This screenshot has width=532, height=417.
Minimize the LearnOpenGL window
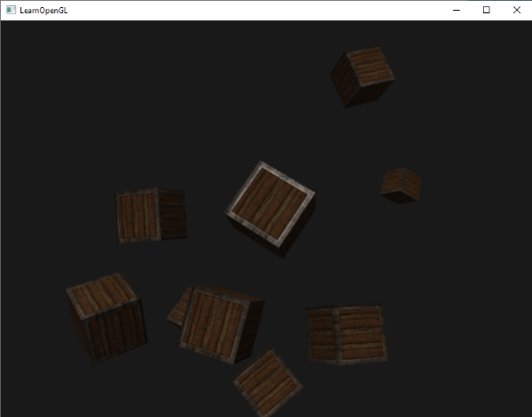(457, 10)
